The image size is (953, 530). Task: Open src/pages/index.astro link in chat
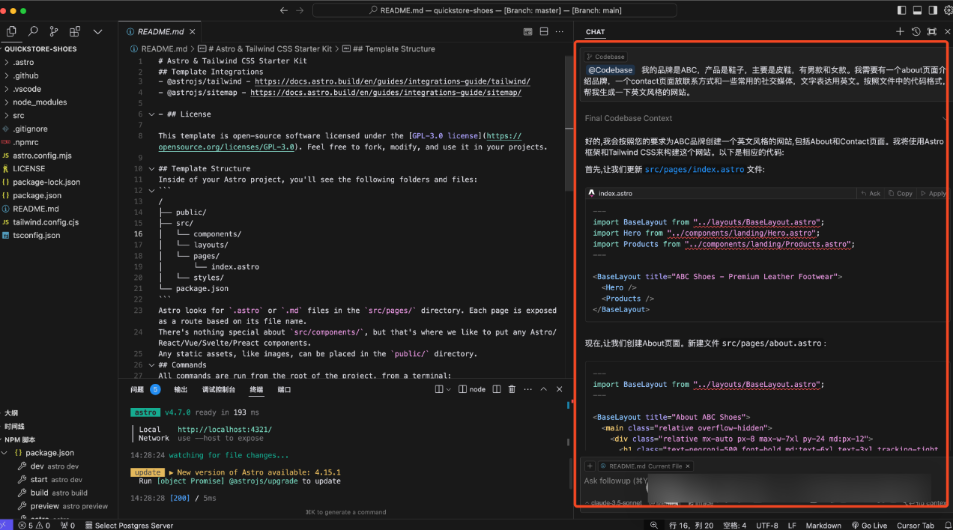point(694,170)
